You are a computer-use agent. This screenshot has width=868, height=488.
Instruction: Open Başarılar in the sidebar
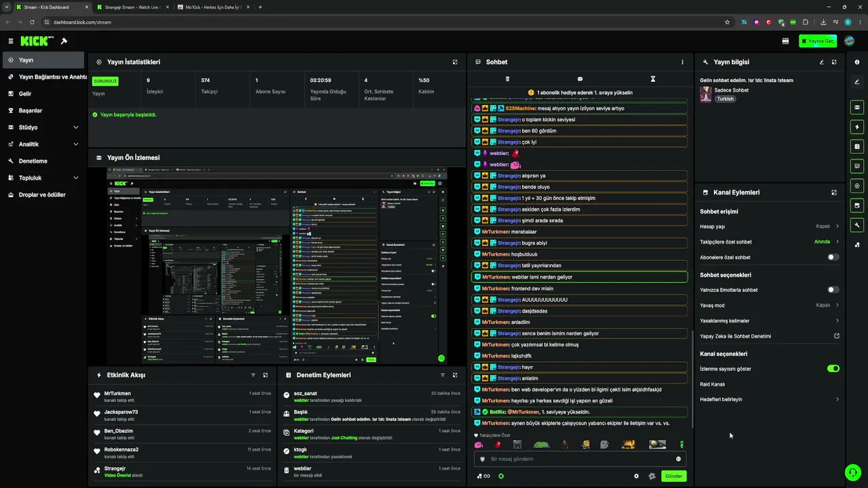click(x=43, y=110)
